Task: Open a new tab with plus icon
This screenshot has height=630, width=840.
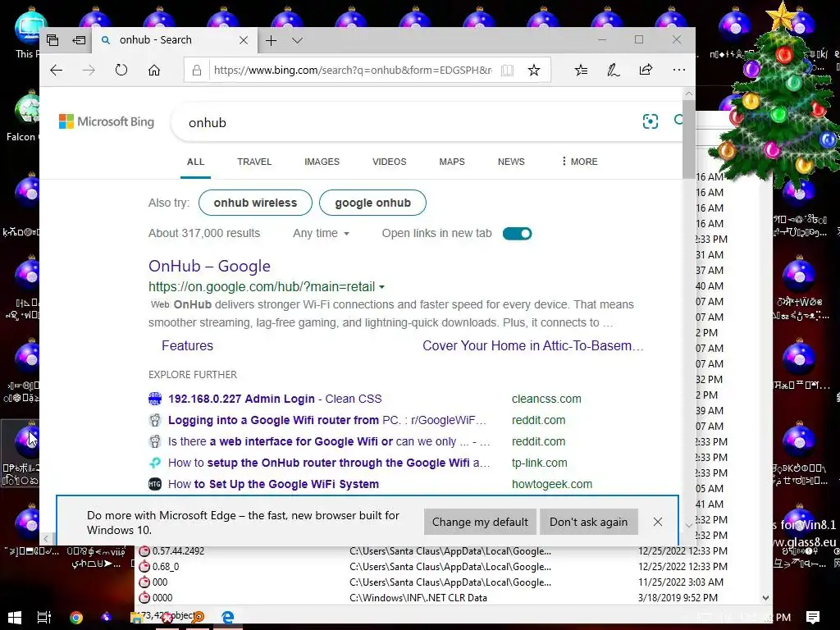Action: click(271, 40)
